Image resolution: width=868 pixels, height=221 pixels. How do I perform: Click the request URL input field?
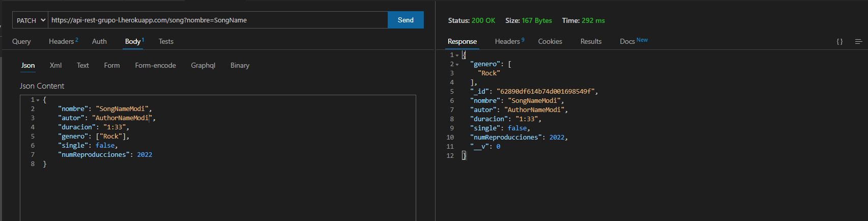(x=218, y=20)
